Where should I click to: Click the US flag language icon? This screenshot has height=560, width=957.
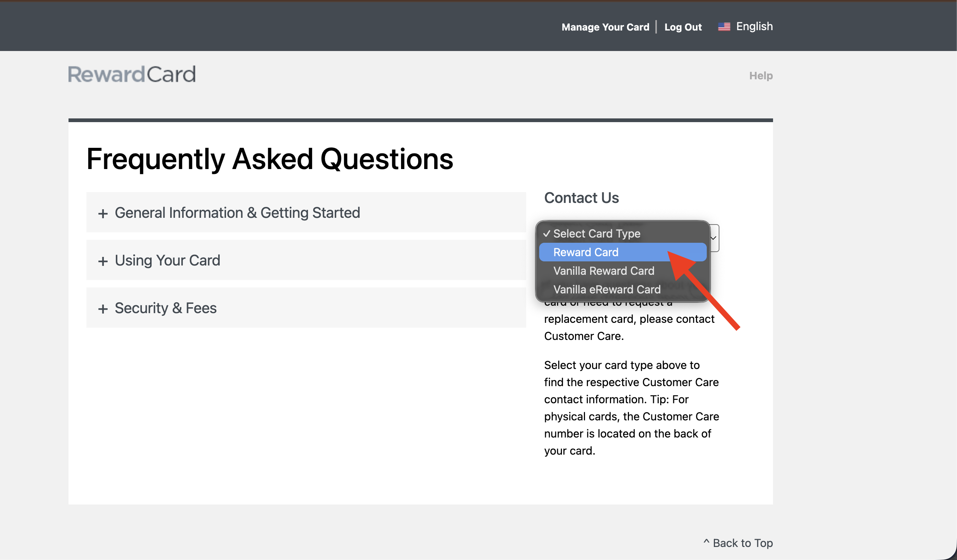[x=724, y=26]
